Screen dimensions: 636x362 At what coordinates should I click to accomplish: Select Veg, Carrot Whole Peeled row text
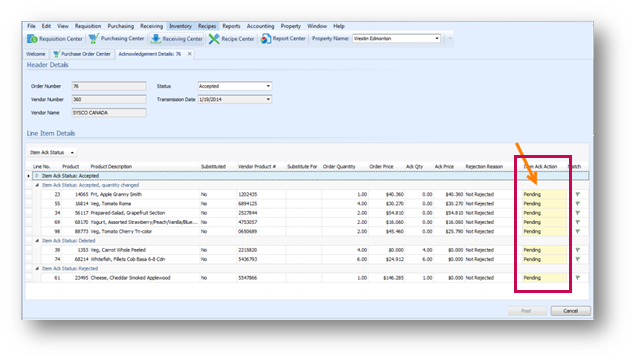point(118,250)
